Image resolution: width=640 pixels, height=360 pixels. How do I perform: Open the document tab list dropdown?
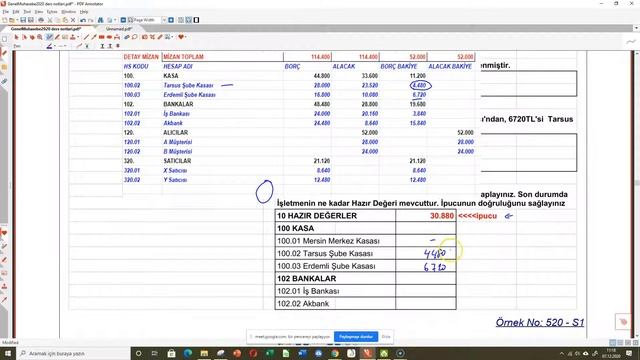636,28
